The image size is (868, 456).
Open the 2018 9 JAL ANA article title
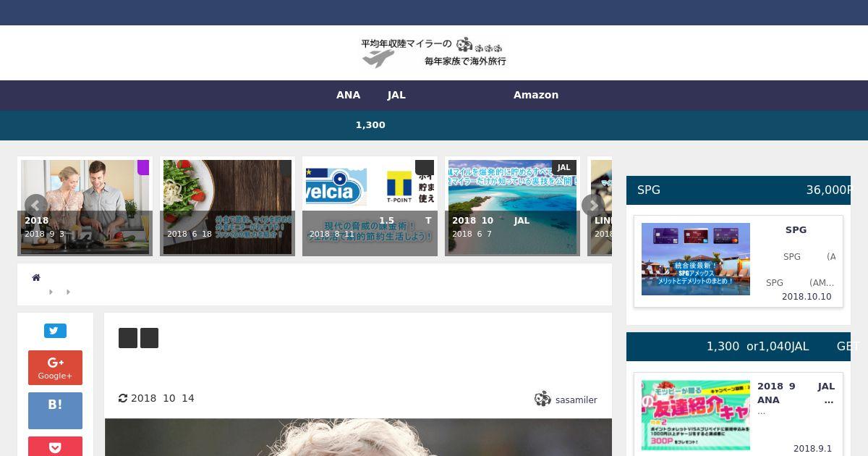796,393
